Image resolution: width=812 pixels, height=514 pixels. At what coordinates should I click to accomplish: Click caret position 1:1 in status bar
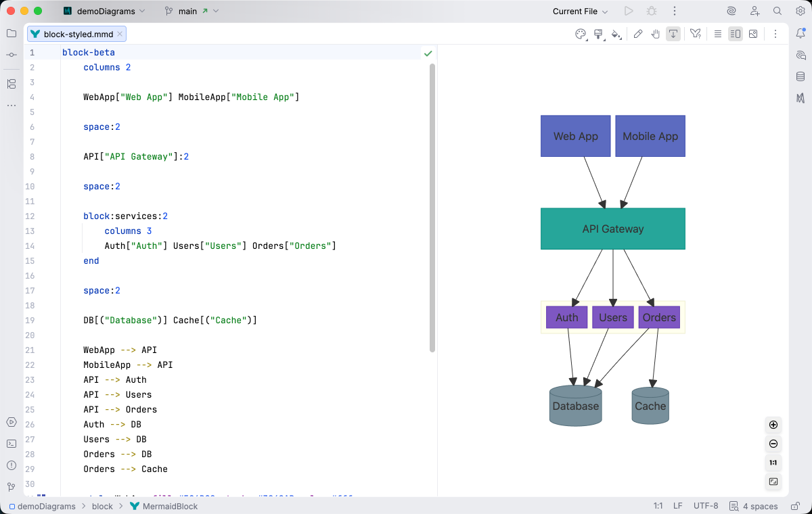[x=658, y=506]
